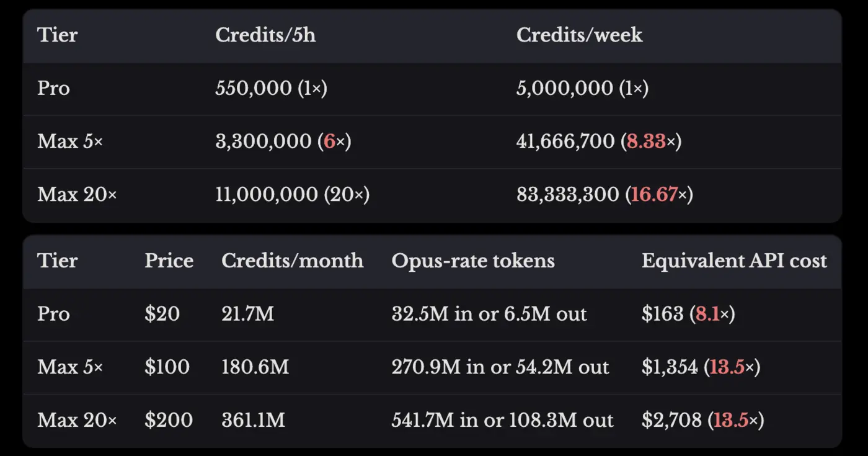
Task: Click the Credits/month column header
Action: point(292,261)
